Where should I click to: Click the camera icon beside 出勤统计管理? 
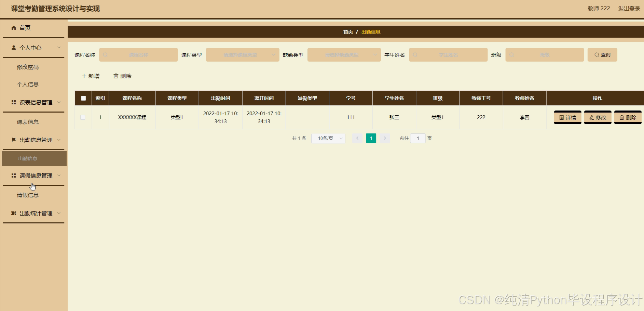pyautogui.click(x=14, y=213)
